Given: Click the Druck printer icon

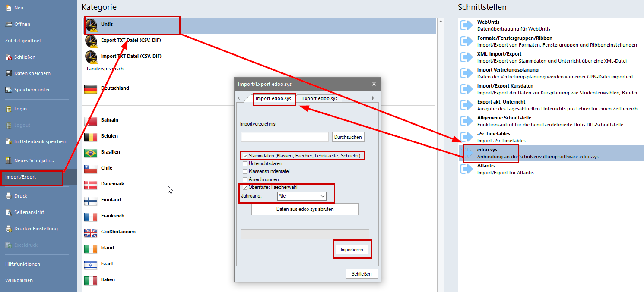Looking at the screenshot, I should click(x=9, y=196).
